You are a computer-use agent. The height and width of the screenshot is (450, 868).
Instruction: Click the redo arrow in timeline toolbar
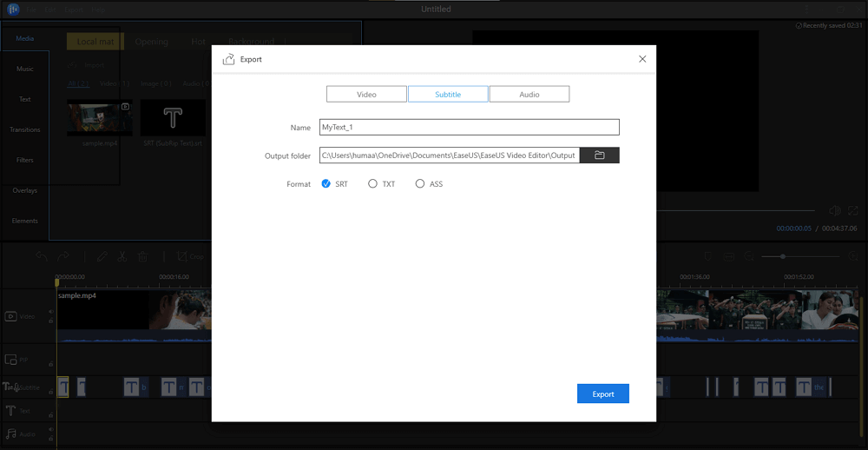[x=62, y=256]
